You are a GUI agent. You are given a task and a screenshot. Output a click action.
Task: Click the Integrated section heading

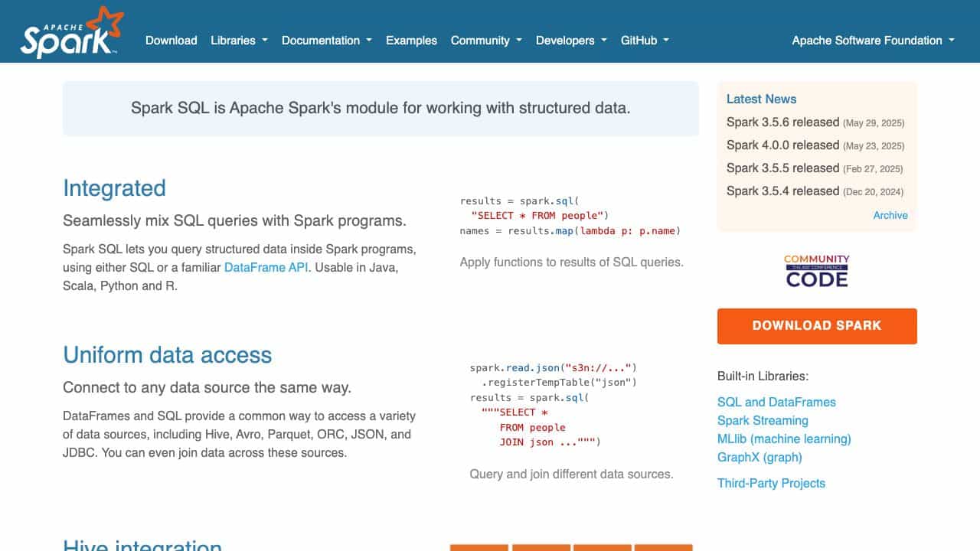pyautogui.click(x=114, y=188)
